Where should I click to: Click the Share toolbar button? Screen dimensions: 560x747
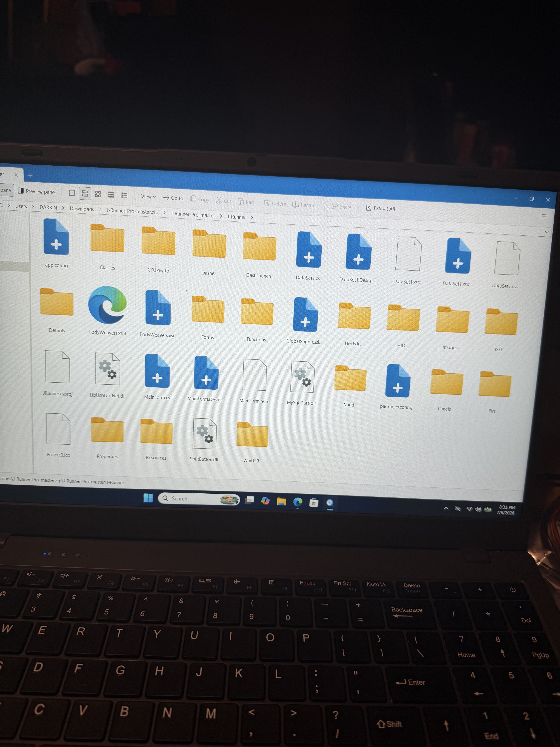[x=342, y=207]
